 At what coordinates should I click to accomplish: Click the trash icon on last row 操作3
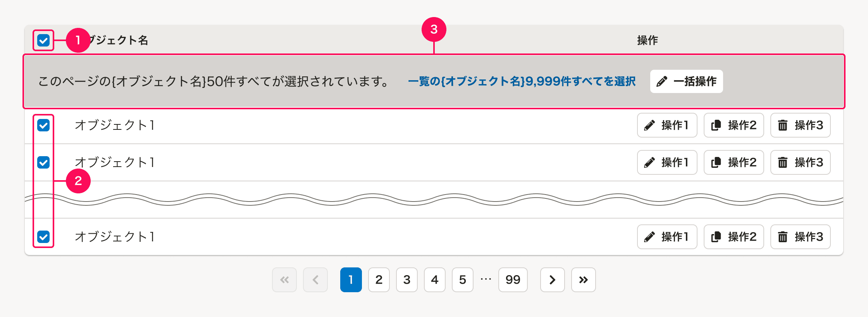point(783,237)
